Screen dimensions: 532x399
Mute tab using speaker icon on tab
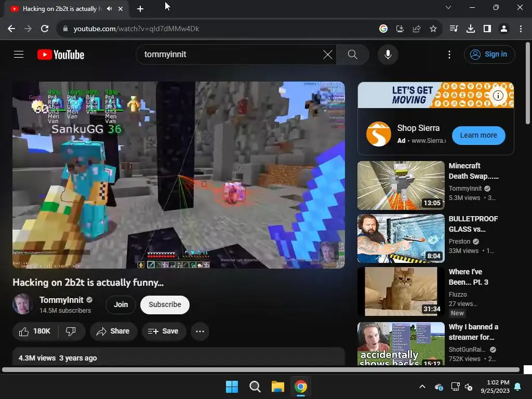click(109, 9)
